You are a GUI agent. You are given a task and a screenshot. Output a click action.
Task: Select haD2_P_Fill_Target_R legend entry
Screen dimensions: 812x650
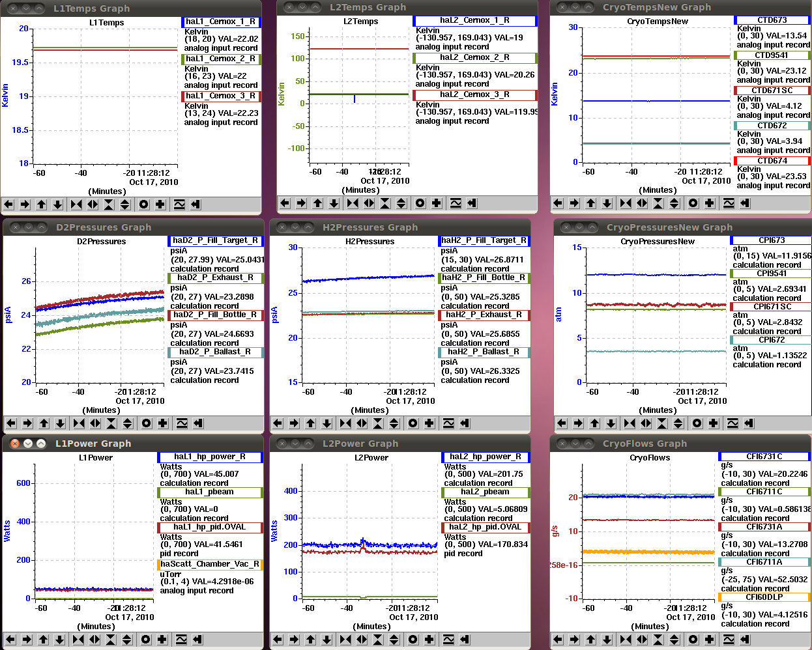(216, 240)
